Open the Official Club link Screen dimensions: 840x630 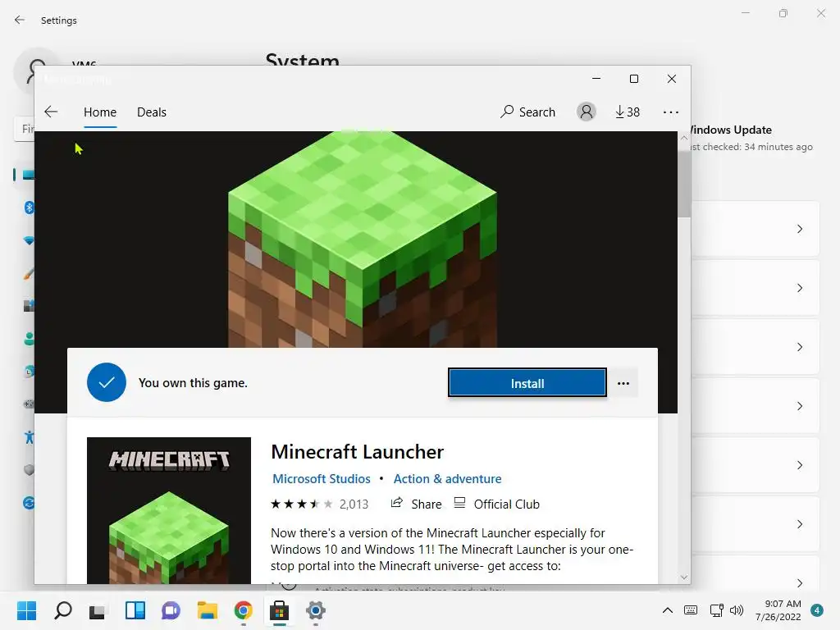click(x=496, y=504)
